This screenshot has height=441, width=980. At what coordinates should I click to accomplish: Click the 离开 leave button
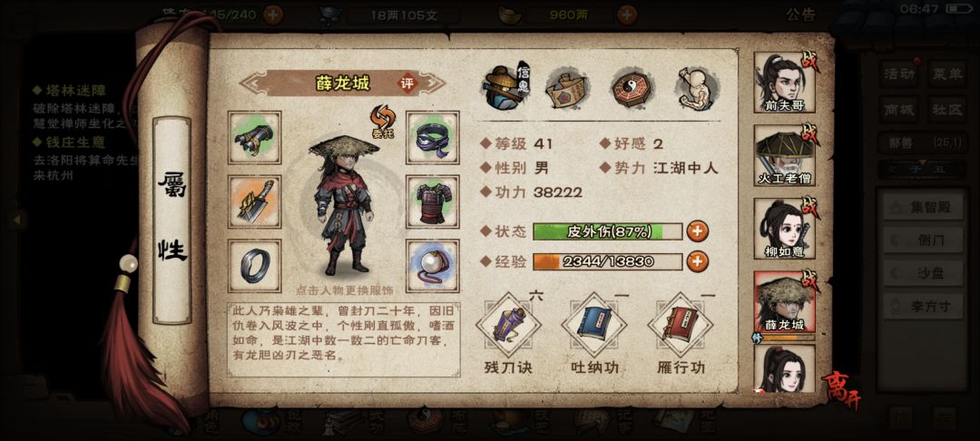pyautogui.click(x=840, y=390)
